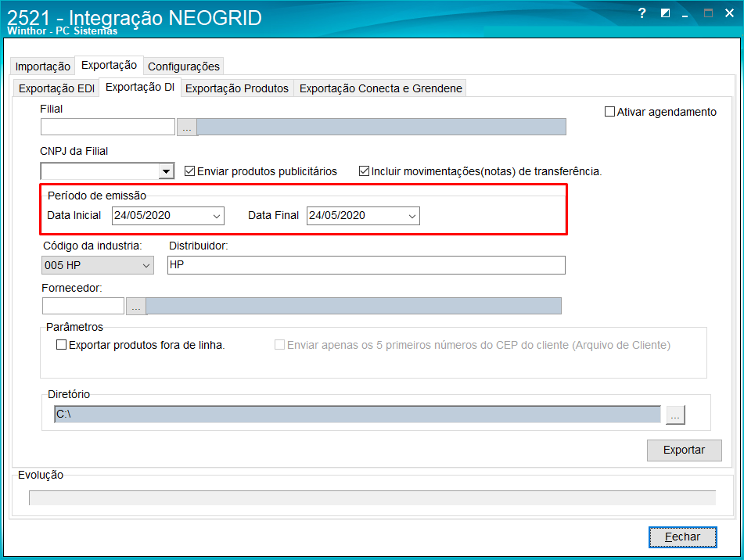
Task: Click the Evolução progress bar
Action: click(x=372, y=498)
